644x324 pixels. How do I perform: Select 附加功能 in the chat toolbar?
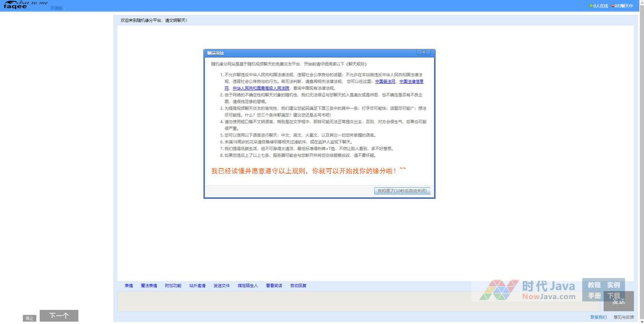point(173,286)
